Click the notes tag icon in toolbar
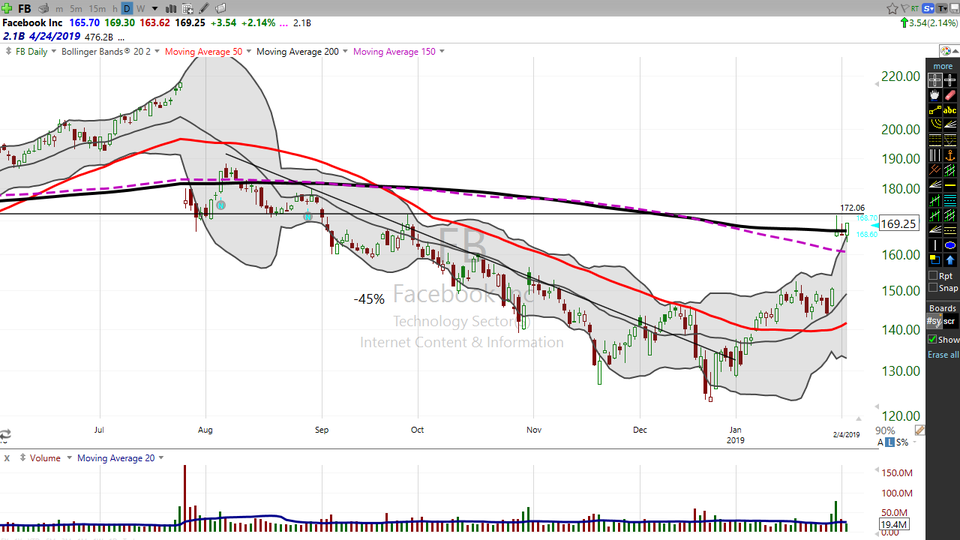The height and width of the screenshot is (540, 960). pyautogui.click(x=220, y=9)
